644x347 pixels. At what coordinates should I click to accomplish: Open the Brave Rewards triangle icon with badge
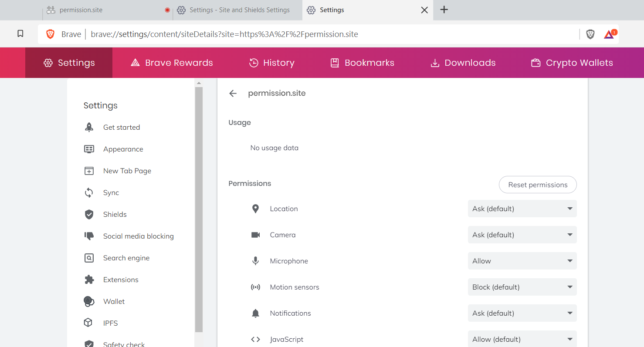point(610,34)
